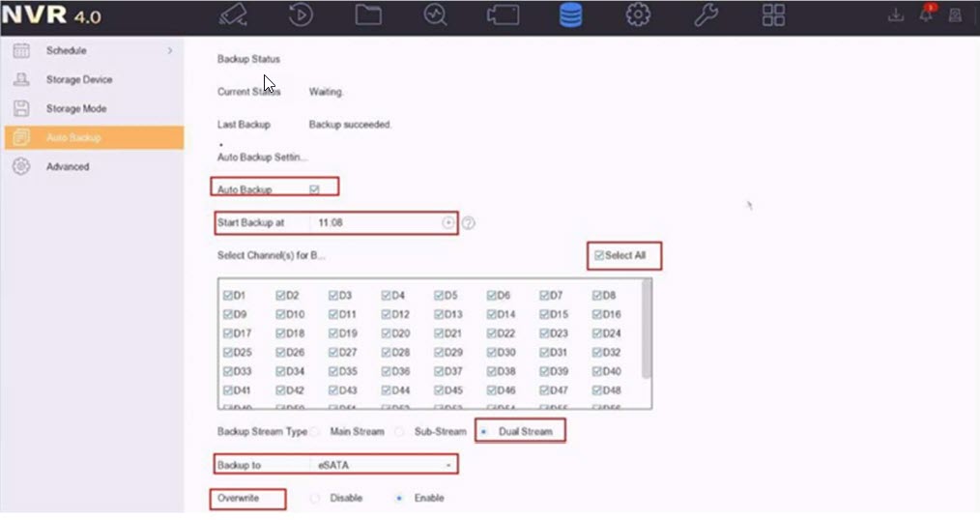Open the File Management folder icon
This screenshot has width=980, height=520.
click(x=368, y=15)
